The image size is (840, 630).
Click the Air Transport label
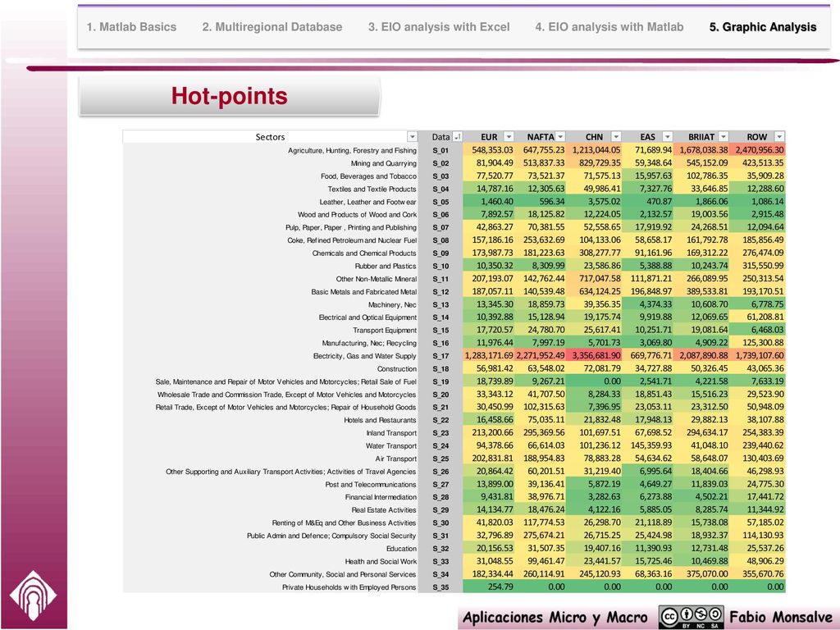click(396, 459)
